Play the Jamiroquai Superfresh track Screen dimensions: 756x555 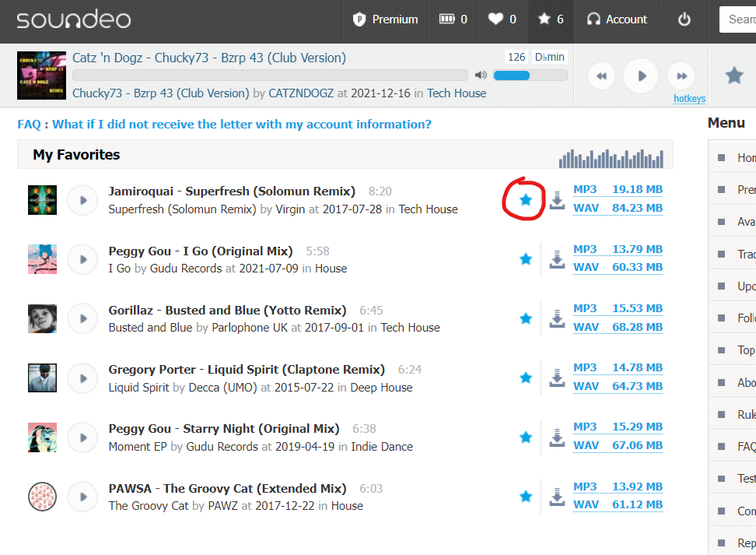click(82, 200)
